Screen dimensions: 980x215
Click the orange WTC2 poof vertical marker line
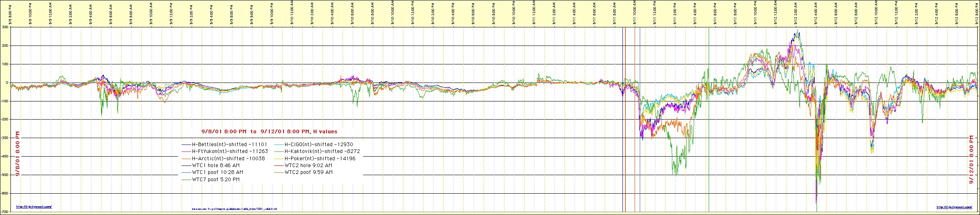[x=635, y=121]
